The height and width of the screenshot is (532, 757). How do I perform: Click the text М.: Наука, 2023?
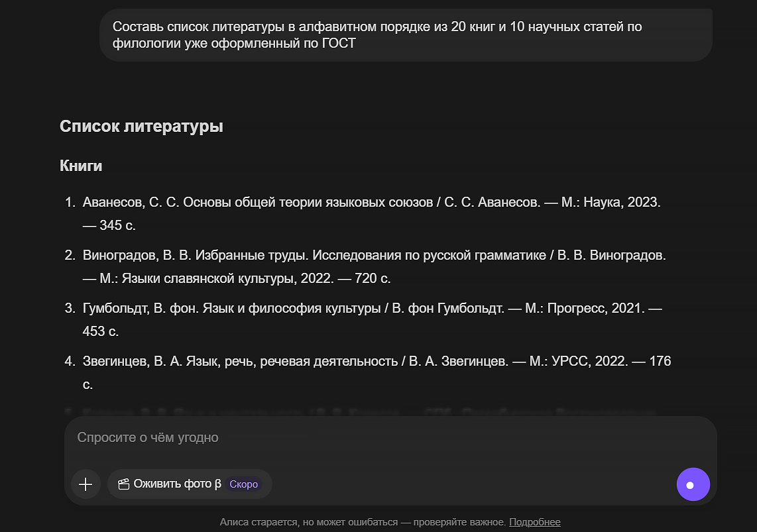611,203
